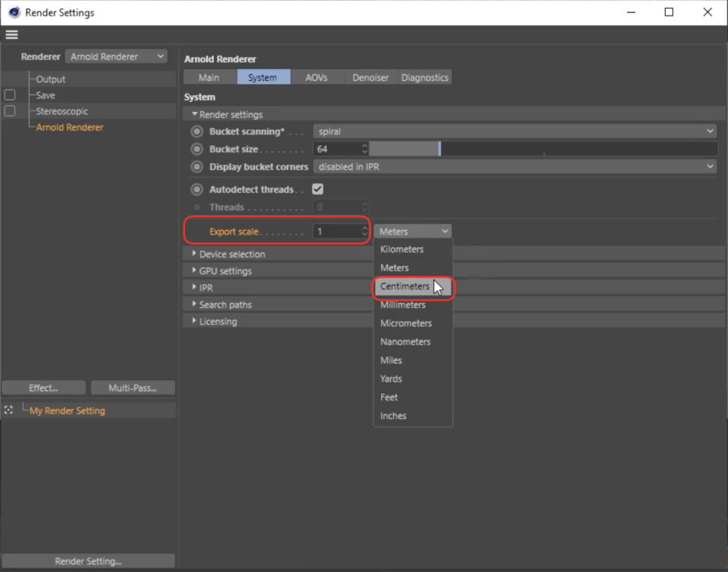Select My Render Setting entry
This screenshot has height=572, width=728.
tap(68, 410)
